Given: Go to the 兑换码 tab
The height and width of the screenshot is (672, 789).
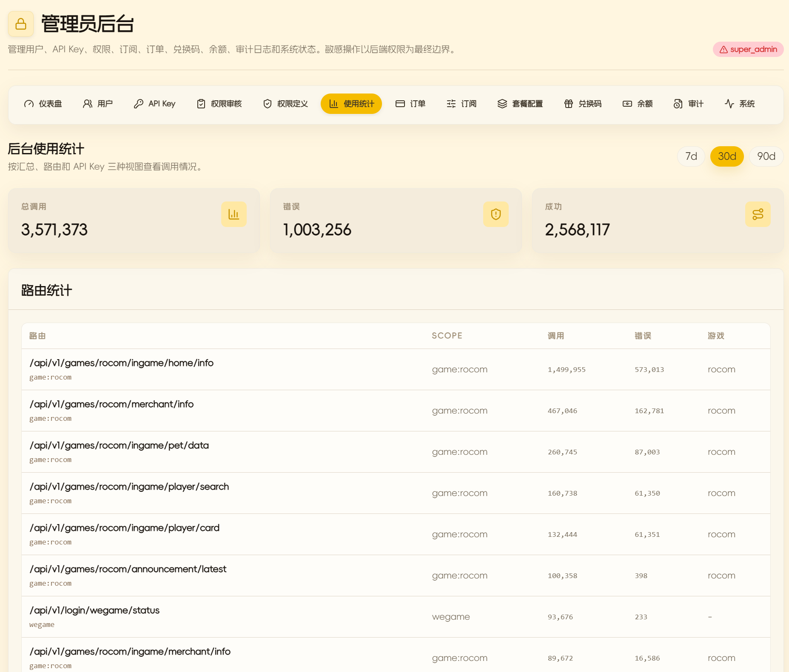Looking at the screenshot, I should (583, 104).
